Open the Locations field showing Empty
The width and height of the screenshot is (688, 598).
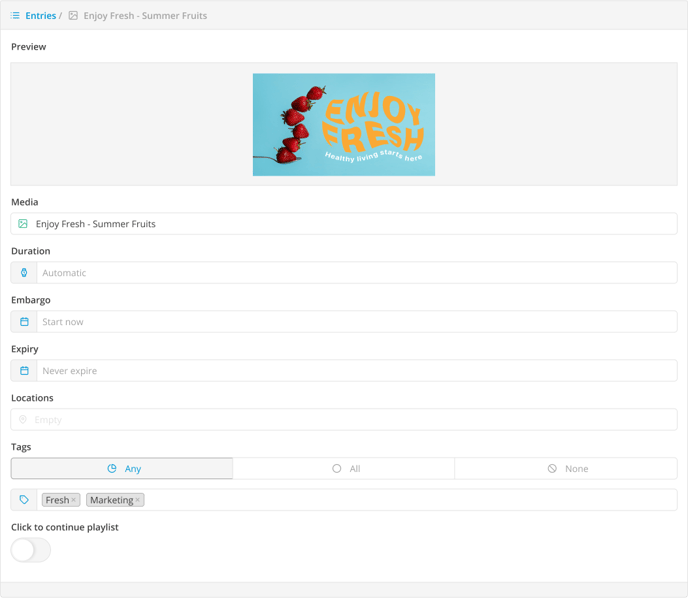344,419
